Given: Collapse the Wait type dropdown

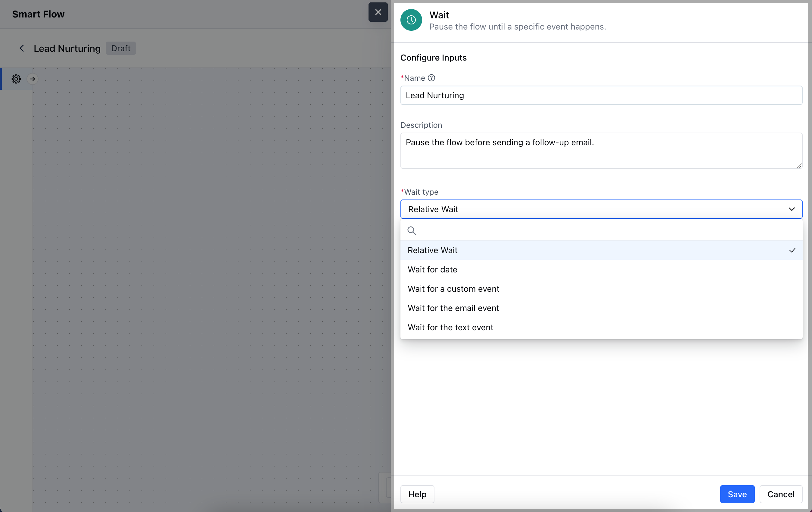Looking at the screenshot, I should (x=601, y=209).
